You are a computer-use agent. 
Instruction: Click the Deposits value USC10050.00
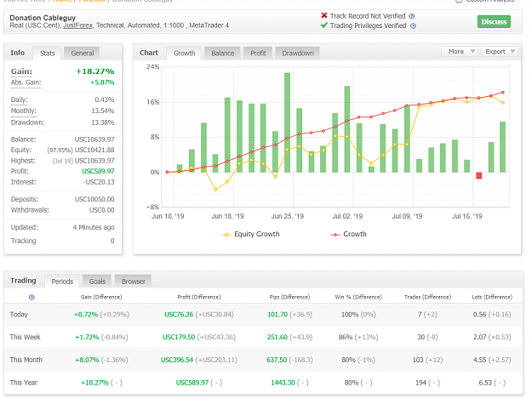94,199
